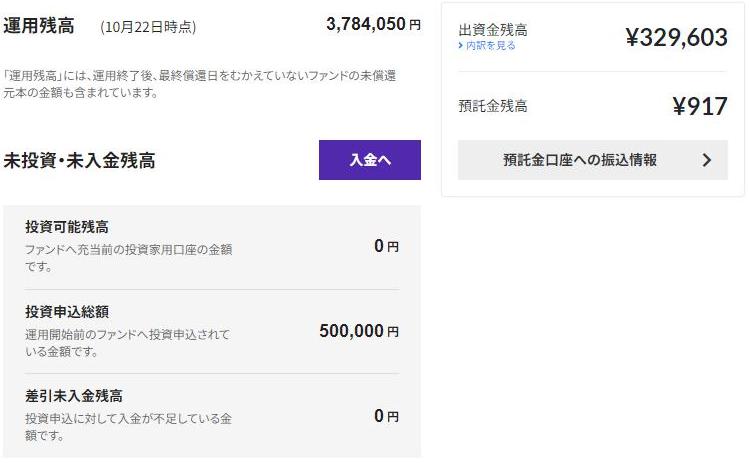Click the 預託金残高 label
The height and width of the screenshot is (463, 749).
pos(492,105)
